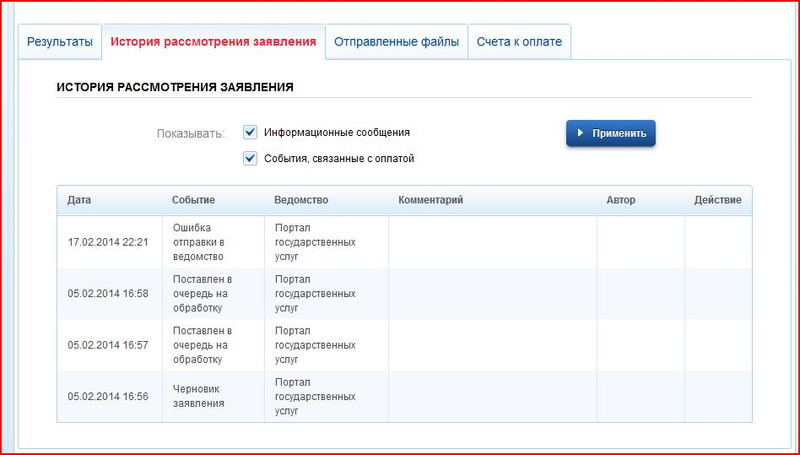Select the date 05.02.2014 16:58
Image resolution: width=800 pixels, height=455 pixels.
click(108, 294)
